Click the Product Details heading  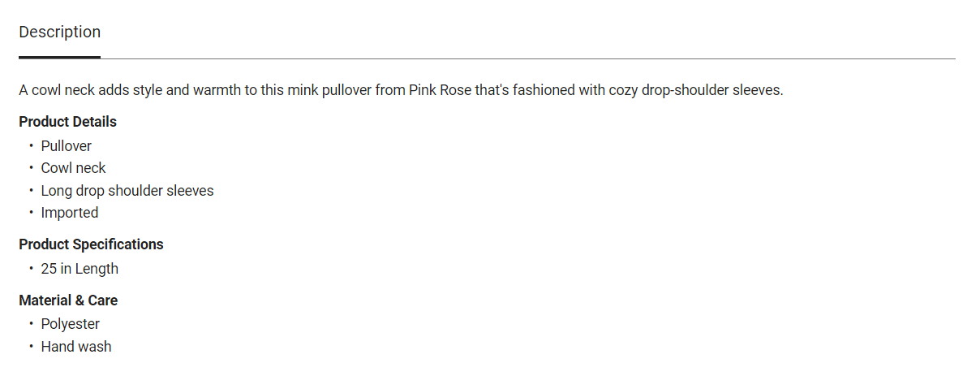[67, 122]
